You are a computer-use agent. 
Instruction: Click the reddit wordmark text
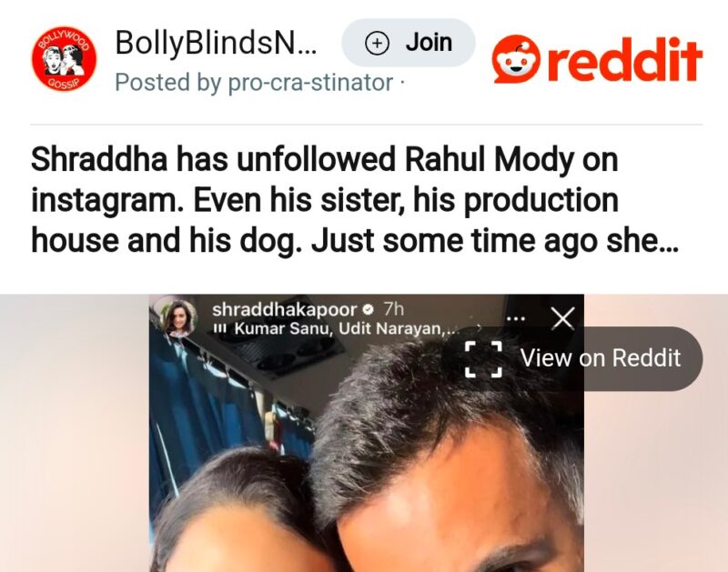[625, 60]
